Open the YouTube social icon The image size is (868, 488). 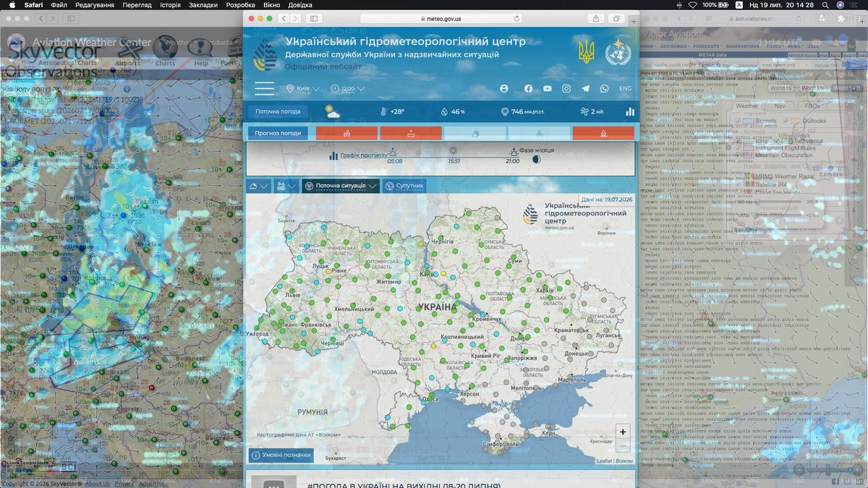[547, 88]
